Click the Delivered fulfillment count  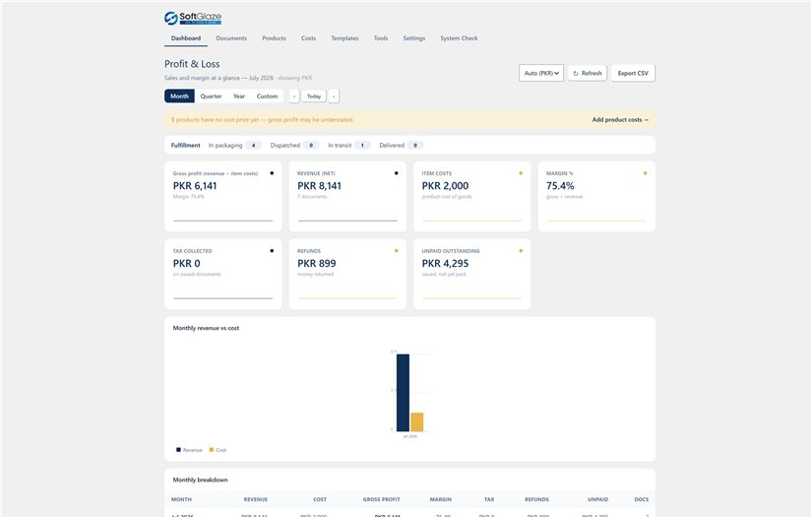pyautogui.click(x=415, y=145)
